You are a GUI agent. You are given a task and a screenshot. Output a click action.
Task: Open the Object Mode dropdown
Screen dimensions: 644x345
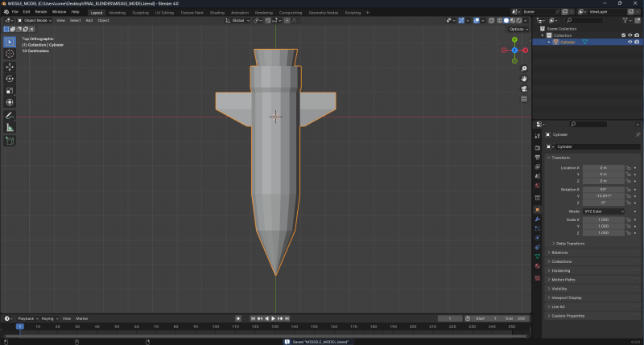coord(35,21)
